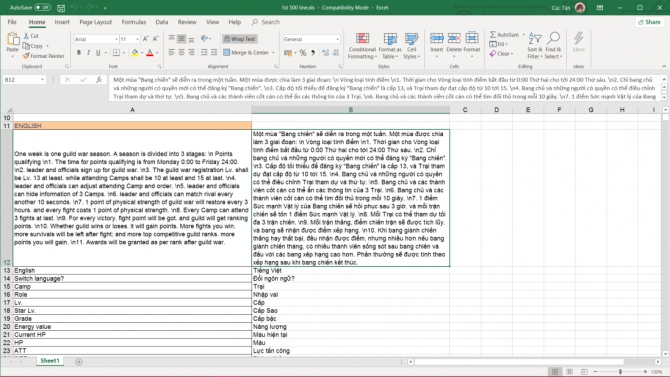Viewport: 670px width, 377px height.
Task: Switch to the Data tab
Action: click(x=162, y=22)
